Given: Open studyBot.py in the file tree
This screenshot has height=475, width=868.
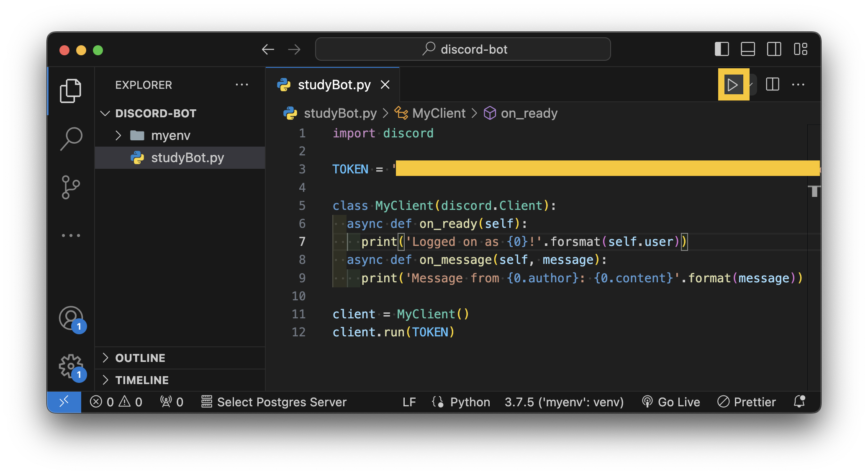Looking at the screenshot, I should coord(180,158).
